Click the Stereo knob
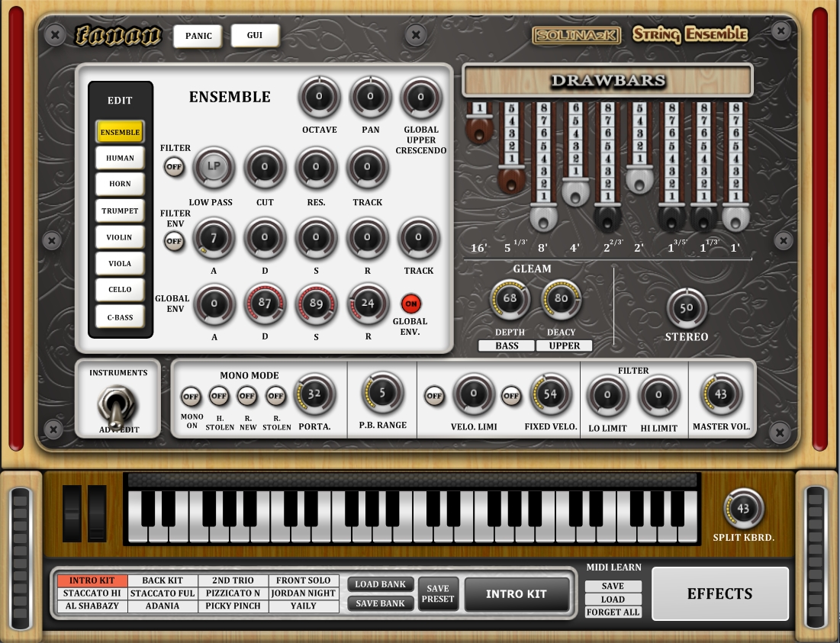The height and width of the screenshot is (643, 840). click(x=686, y=308)
